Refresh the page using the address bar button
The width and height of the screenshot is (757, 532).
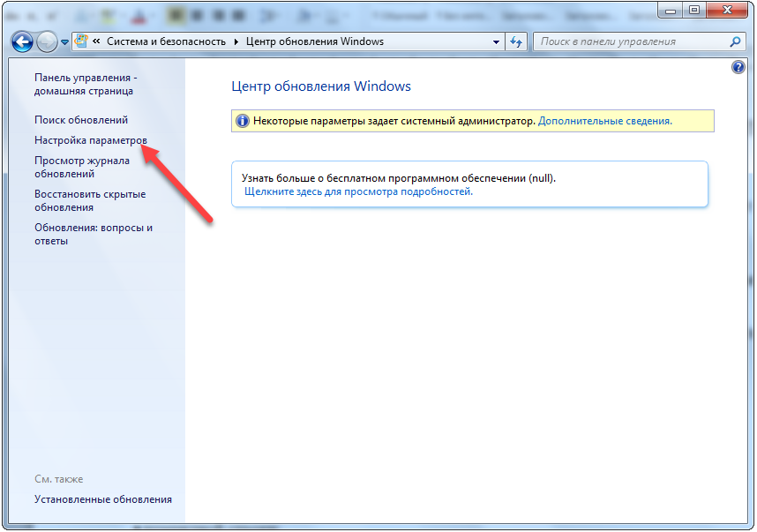[x=518, y=41]
